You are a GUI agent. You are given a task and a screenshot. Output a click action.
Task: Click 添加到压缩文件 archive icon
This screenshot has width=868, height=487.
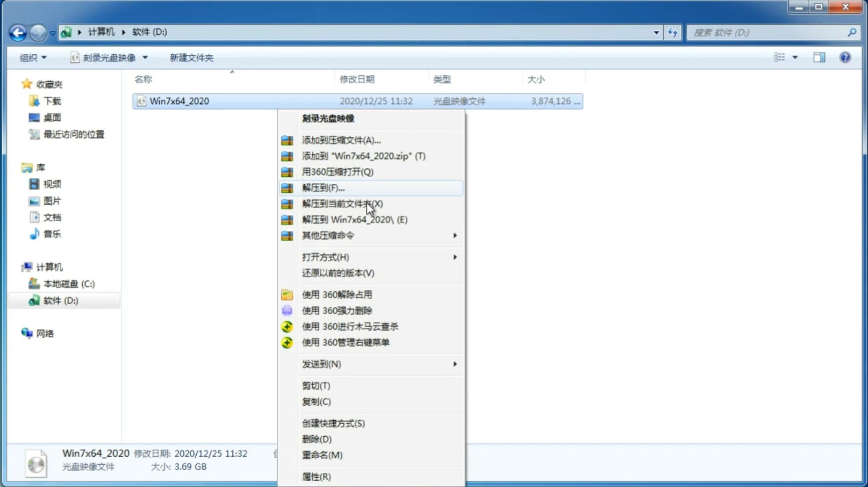(287, 140)
